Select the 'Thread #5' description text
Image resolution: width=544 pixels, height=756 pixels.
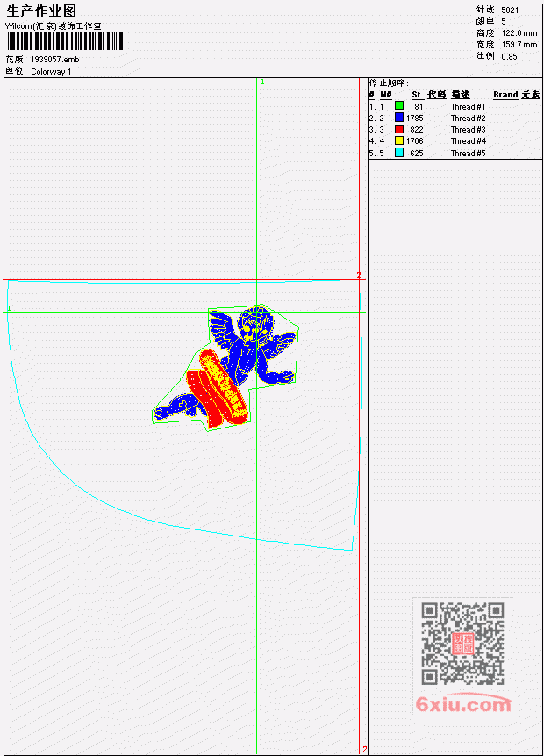[x=468, y=154]
